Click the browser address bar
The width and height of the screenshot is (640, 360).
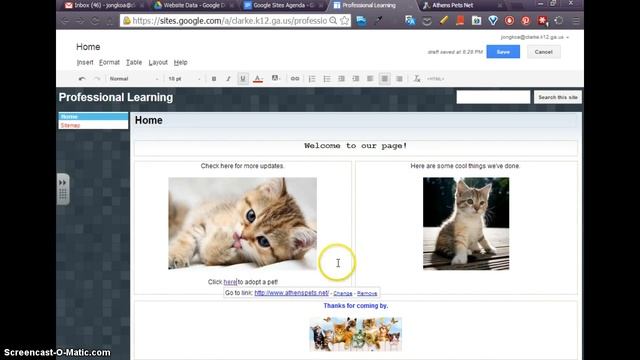[229, 20]
